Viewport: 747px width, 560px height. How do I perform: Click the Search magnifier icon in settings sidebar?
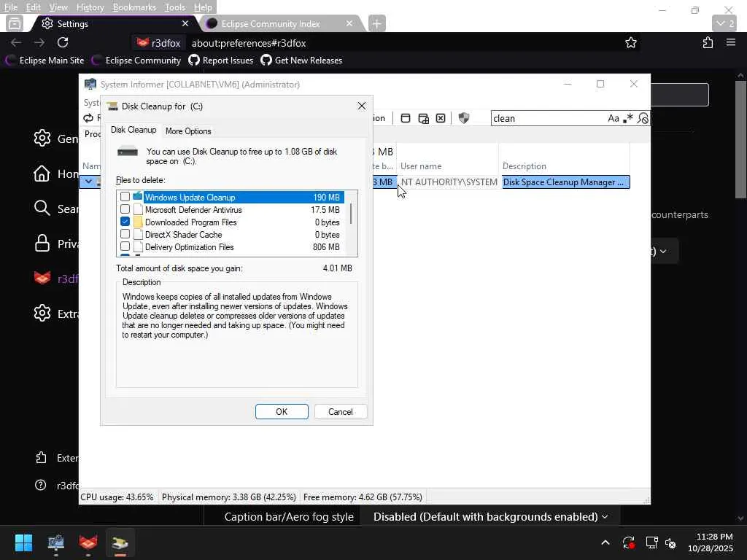click(42, 208)
